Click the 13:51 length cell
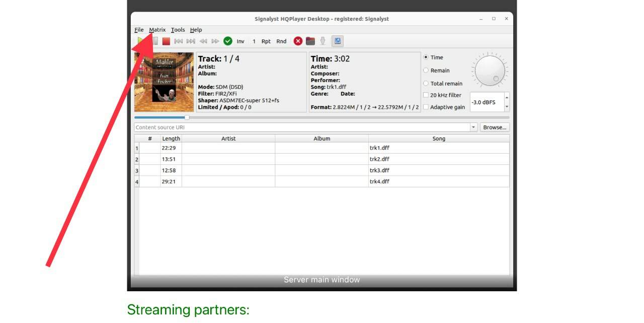644x323 pixels. [171, 159]
